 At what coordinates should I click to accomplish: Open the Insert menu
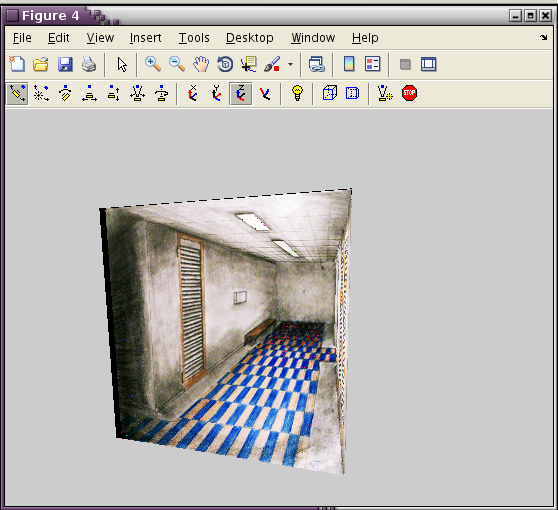pos(146,38)
